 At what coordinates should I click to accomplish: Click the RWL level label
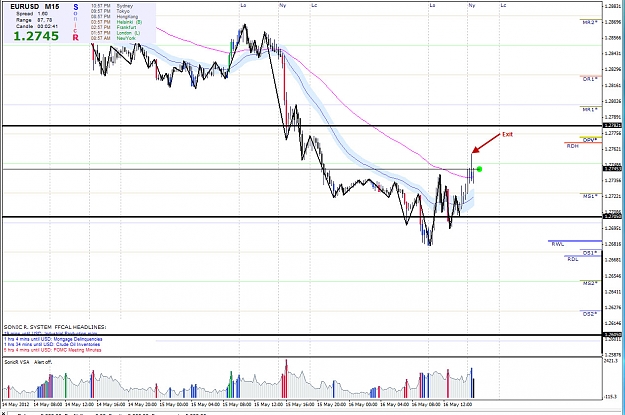point(558,244)
